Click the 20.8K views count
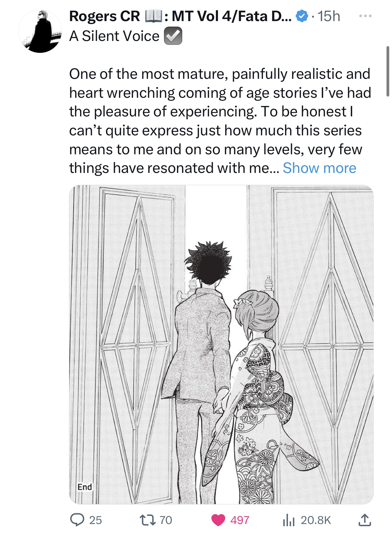Screen dimensions: 392x542 click(x=316, y=520)
